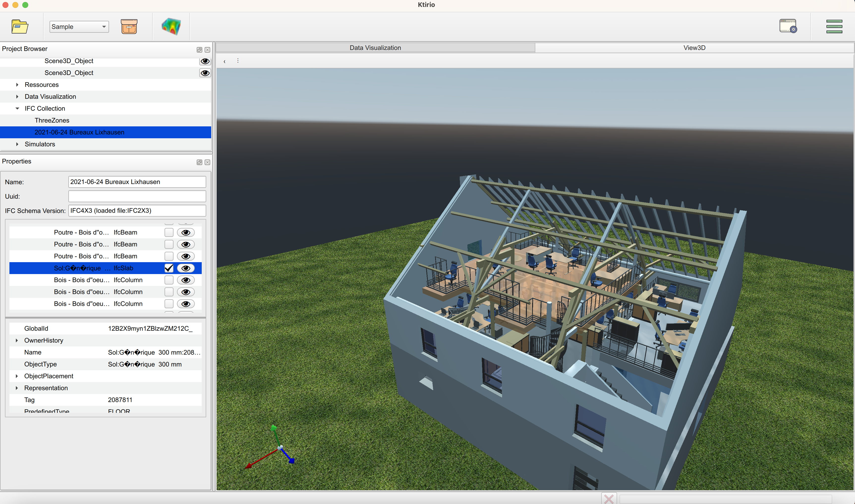Switch to the Data Visualization tab
The image size is (855, 504).
pyautogui.click(x=375, y=48)
